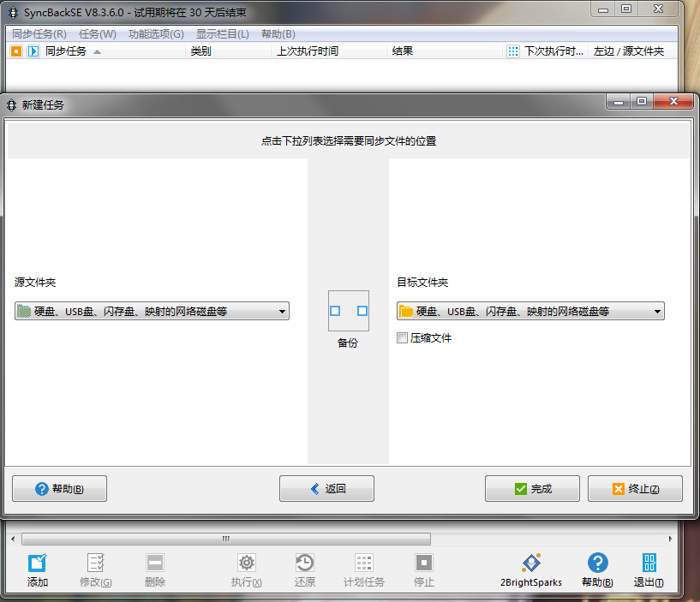Click the 备份 (Backup) center icon
700x602 pixels.
pyautogui.click(x=349, y=311)
